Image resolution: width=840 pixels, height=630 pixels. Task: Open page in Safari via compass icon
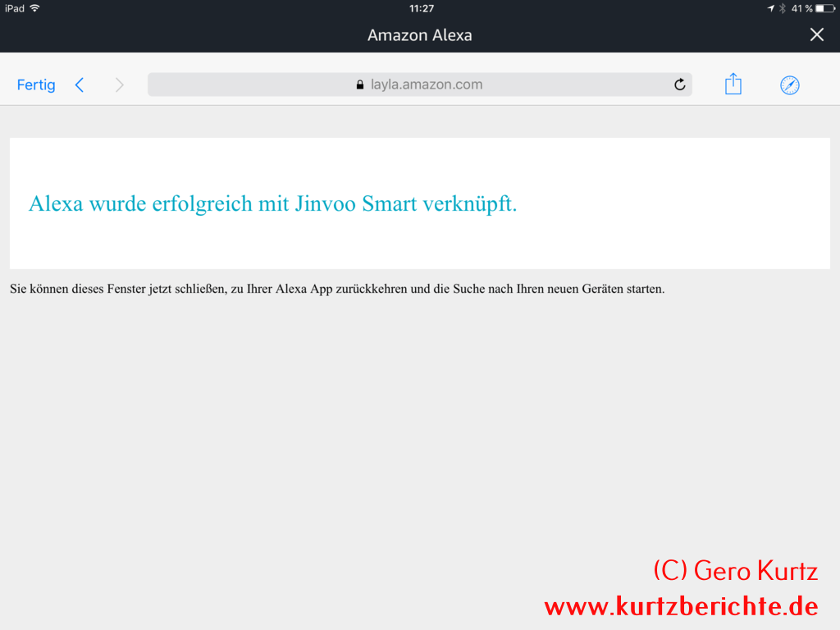(x=789, y=84)
